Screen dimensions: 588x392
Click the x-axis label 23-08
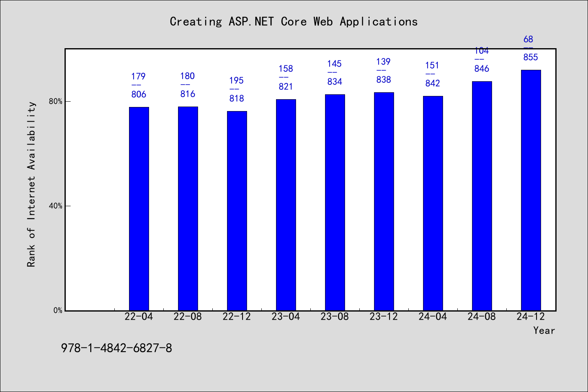pos(335,316)
